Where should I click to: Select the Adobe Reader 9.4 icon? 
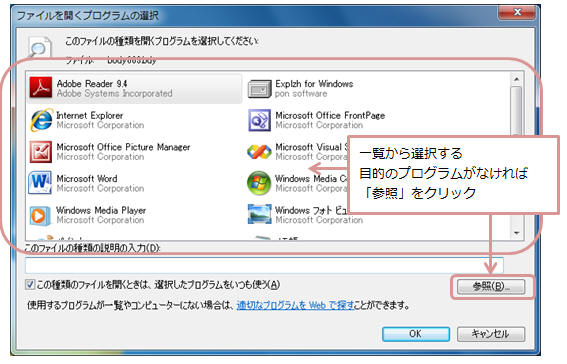[x=40, y=88]
